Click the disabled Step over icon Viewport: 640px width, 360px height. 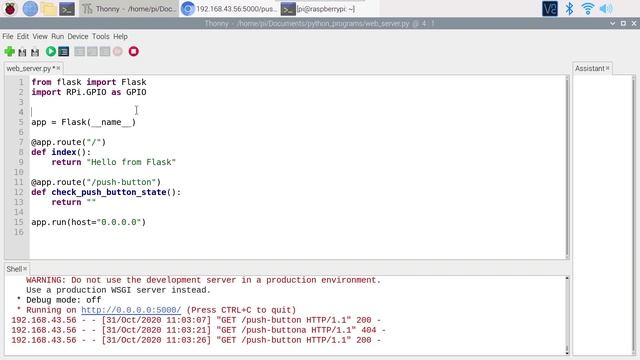pyautogui.click(x=80, y=51)
